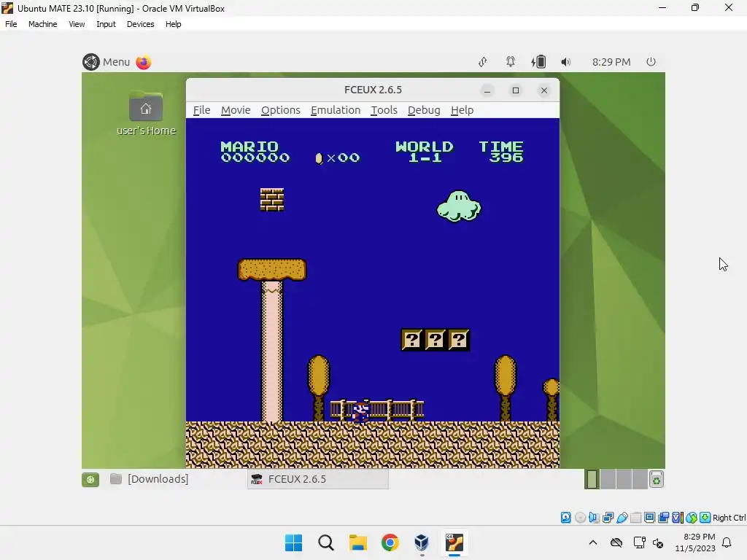
Task: Open the FCEUX Debug menu
Action: coord(424,110)
